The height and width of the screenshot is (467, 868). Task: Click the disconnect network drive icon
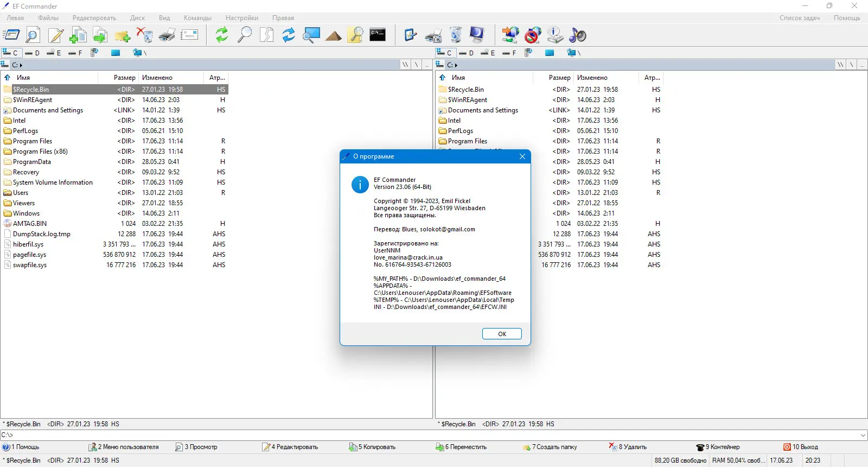[x=533, y=35]
